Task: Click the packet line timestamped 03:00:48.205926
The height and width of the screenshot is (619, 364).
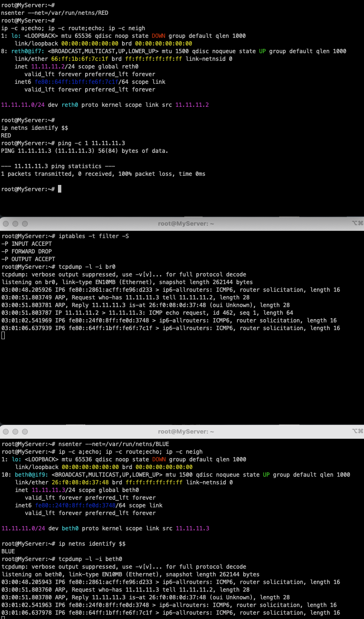Action: coord(171,290)
